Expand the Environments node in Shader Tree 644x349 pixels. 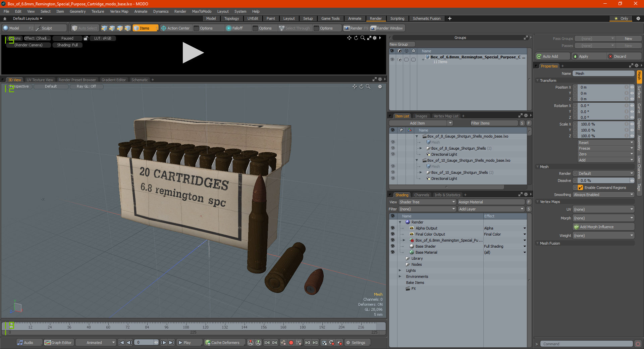click(x=400, y=277)
